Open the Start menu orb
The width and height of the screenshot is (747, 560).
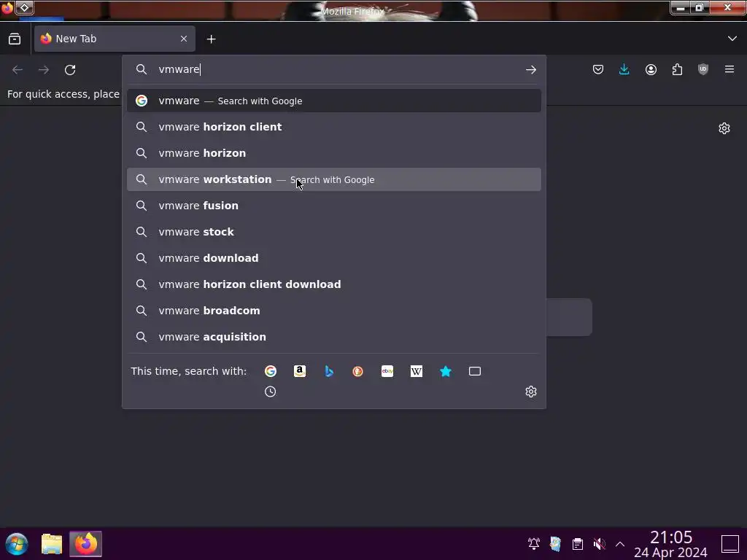click(17, 544)
